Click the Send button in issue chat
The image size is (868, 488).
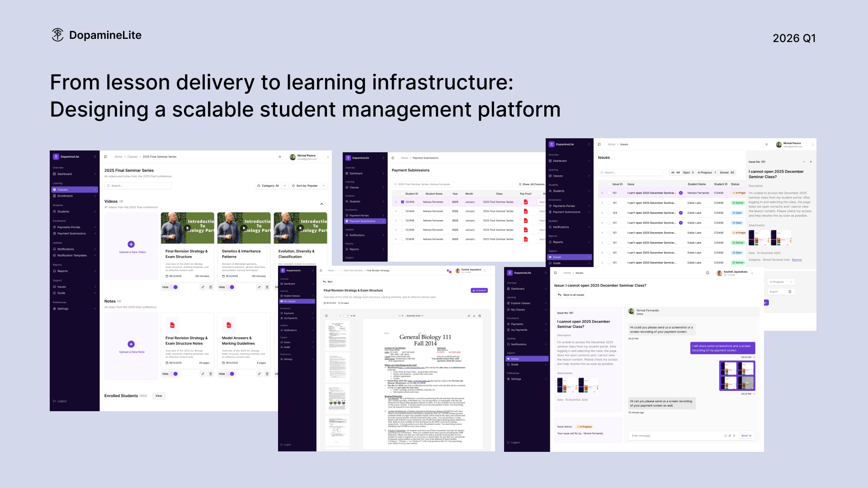(746, 436)
